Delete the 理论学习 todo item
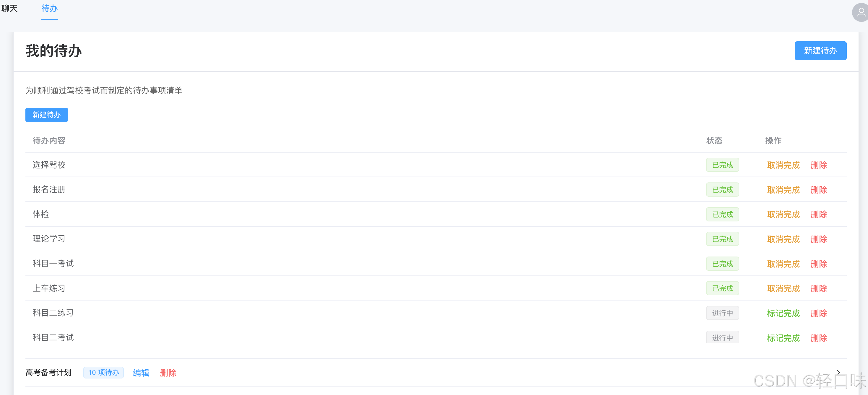Image resolution: width=868 pixels, height=395 pixels. click(x=818, y=239)
